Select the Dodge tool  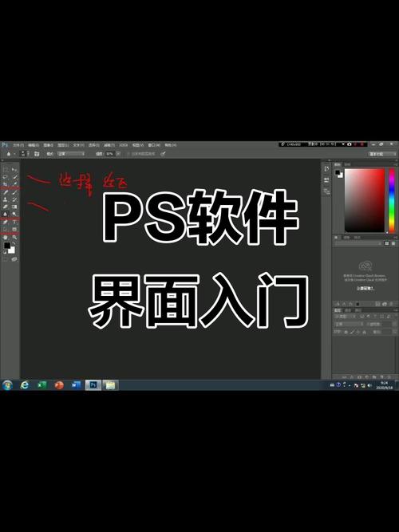[x=14, y=214]
